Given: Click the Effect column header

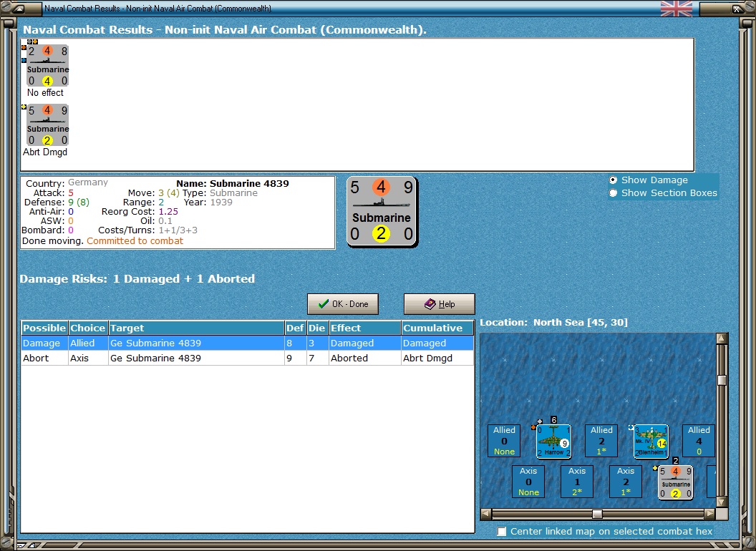Looking at the screenshot, I should (x=365, y=328).
